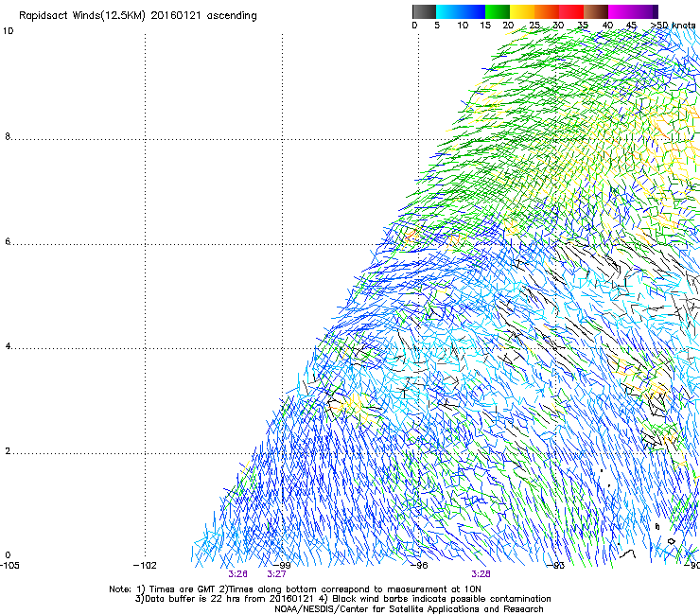Viewport: 700px width, 615px height.
Task: Click the '40' label under the color bar
Action: pos(607,26)
